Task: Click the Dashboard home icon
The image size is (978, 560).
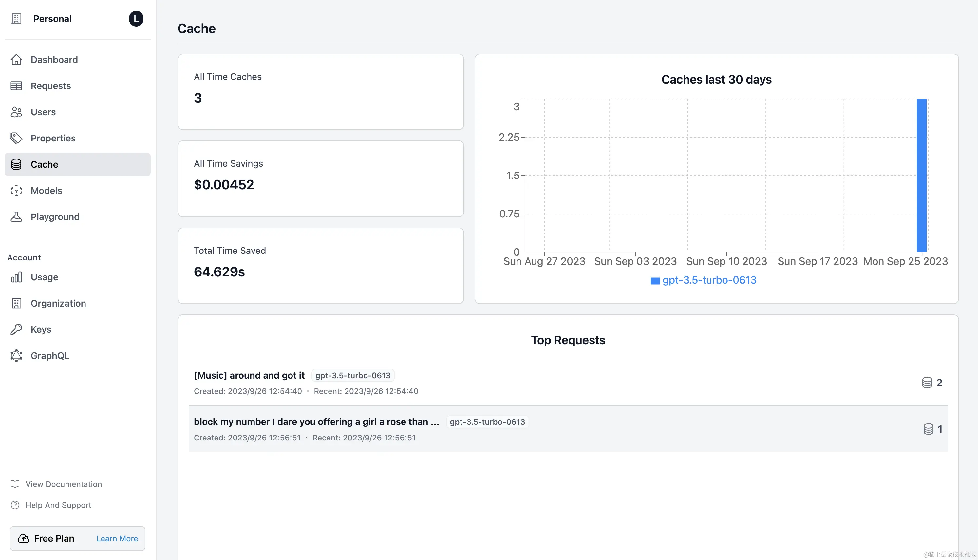Action: pyautogui.click(x=16, y=60)
